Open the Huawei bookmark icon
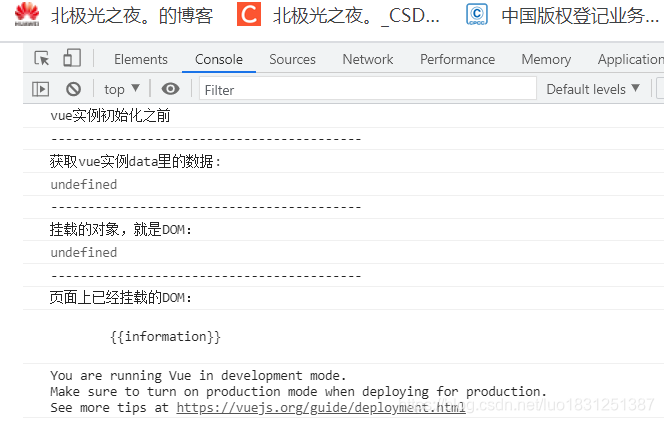The height and width of the screenshot is (423, 664). pos(27,14)
